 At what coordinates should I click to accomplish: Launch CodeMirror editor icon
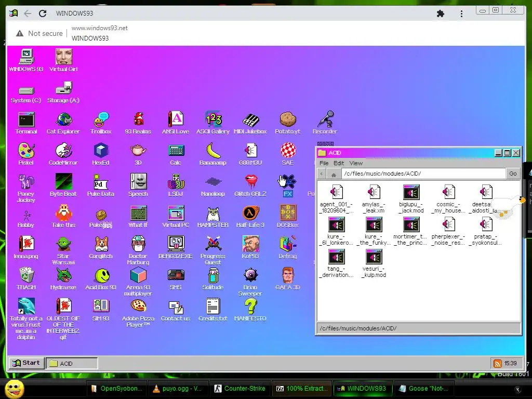click(63, 154)
